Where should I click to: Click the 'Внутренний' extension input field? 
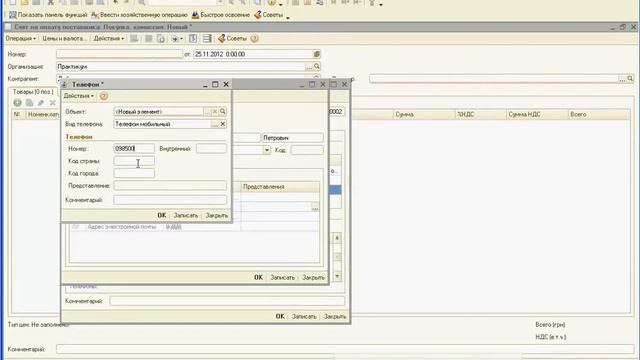point(211,149)
